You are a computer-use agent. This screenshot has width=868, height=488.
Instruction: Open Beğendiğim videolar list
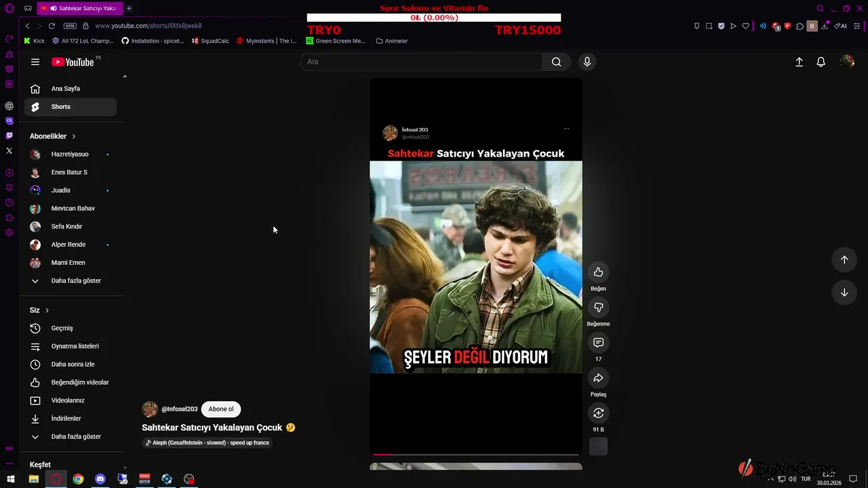tap(71, 382)
